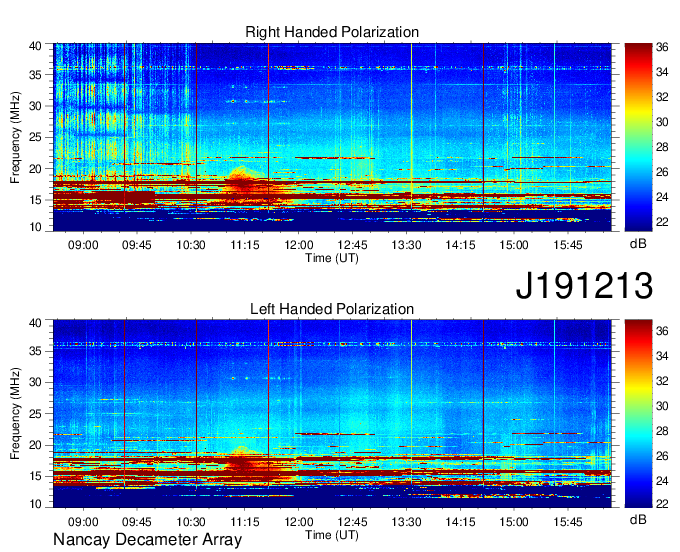
Task: Click the 35 MHz tick of Left Handed plot
Action: pyautogui.click(x=35, y=351)
